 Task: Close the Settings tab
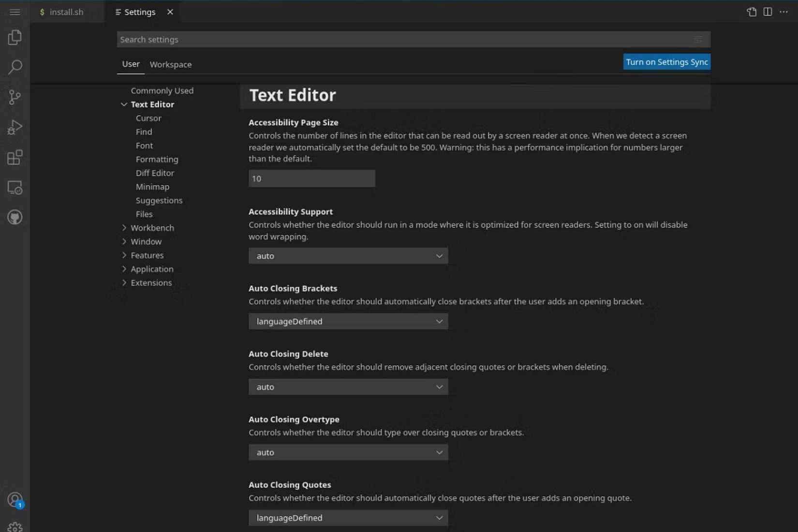(x=170, y=12)
